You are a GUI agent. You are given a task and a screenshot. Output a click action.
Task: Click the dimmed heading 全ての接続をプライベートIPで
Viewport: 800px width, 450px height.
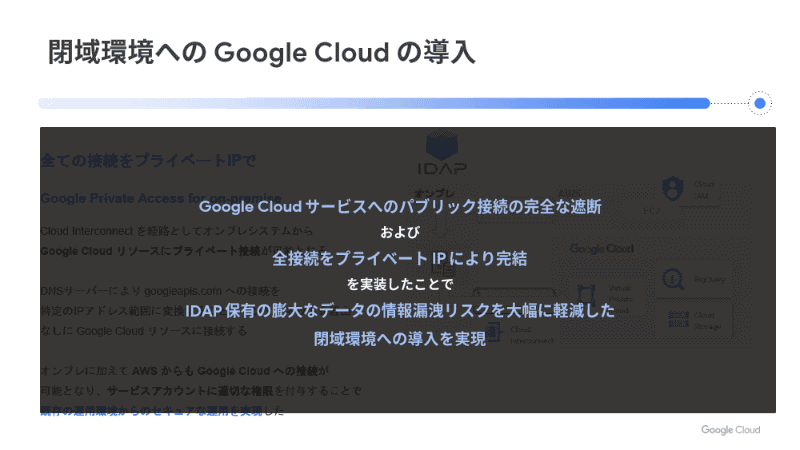click(148, 161)
